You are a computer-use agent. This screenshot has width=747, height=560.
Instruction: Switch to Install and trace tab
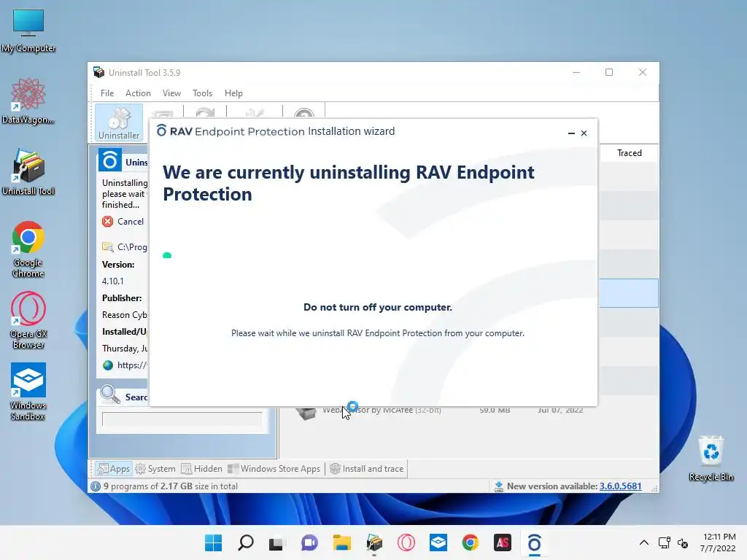[x=367, y=469]
